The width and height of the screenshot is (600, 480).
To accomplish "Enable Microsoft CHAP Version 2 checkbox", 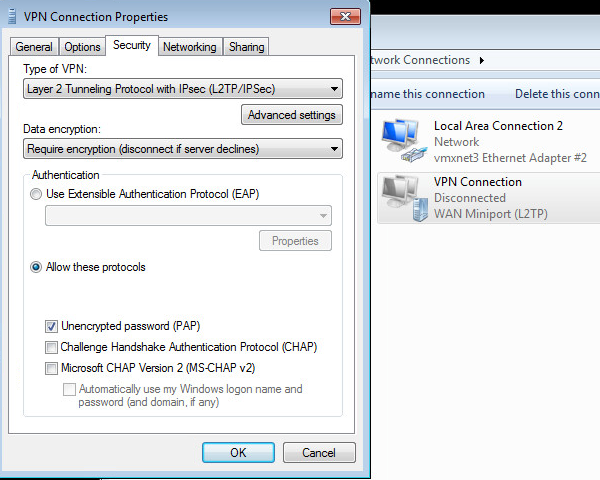I will (51, 368).
